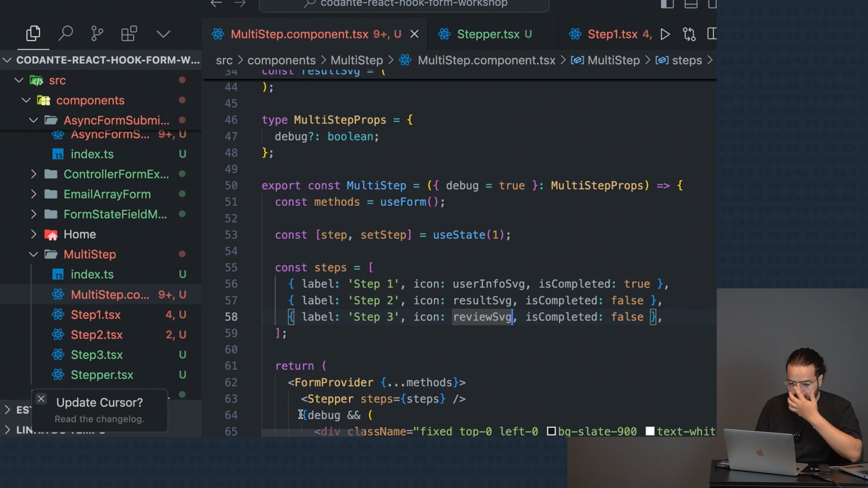868x488 pixels.
Task: Toggle primary sidebar layout icon
Action: pyautogui.click(x=667, y=4)
